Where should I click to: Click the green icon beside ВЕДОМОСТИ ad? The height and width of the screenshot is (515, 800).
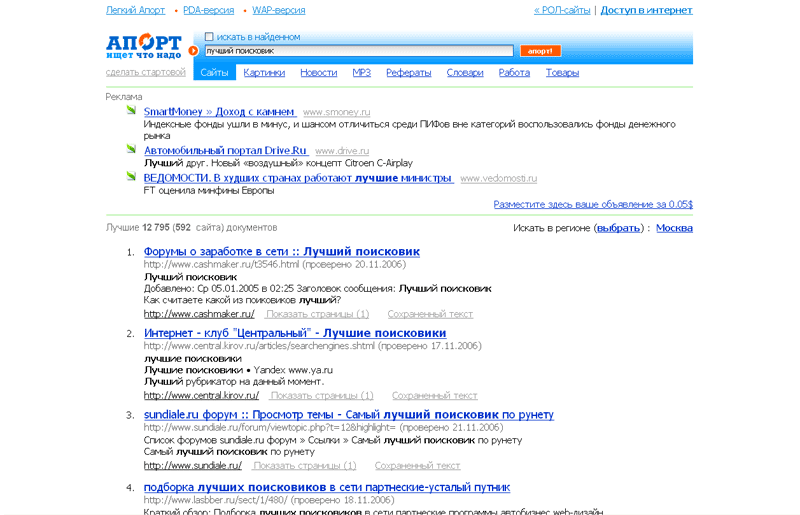pyautogui.click(x=131, y=177)
